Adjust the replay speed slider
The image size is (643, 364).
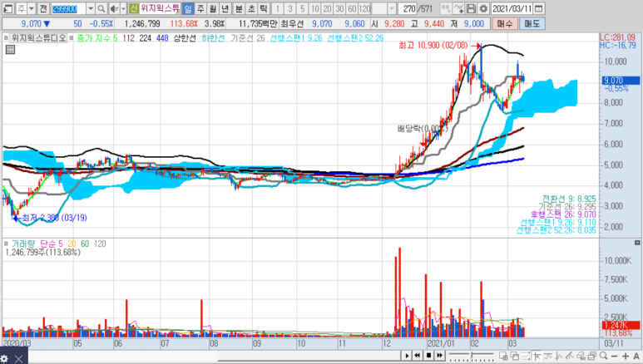tap(472, 356)
